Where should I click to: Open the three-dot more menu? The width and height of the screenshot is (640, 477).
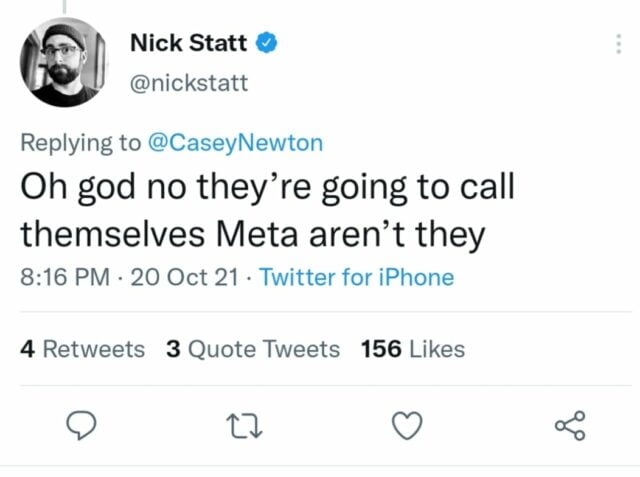pos(618,44)
